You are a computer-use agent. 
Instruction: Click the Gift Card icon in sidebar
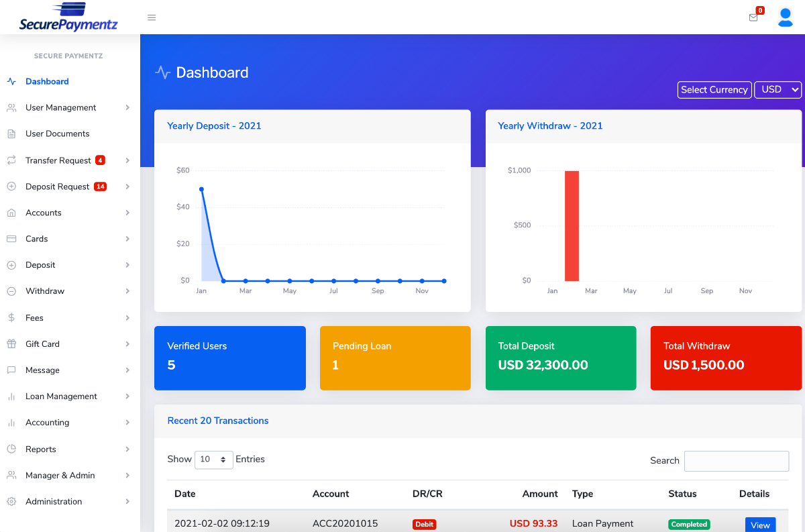[x=11, y=344]
